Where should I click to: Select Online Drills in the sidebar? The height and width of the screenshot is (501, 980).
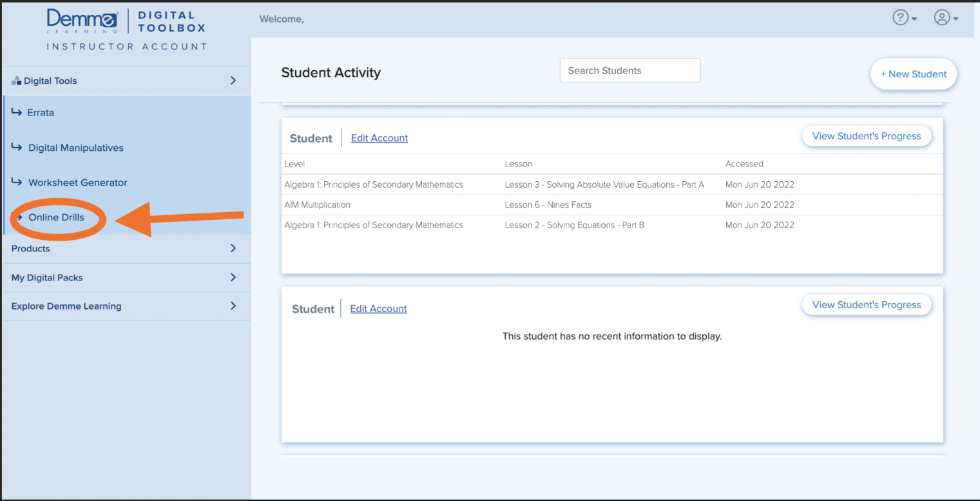[55, 217]
